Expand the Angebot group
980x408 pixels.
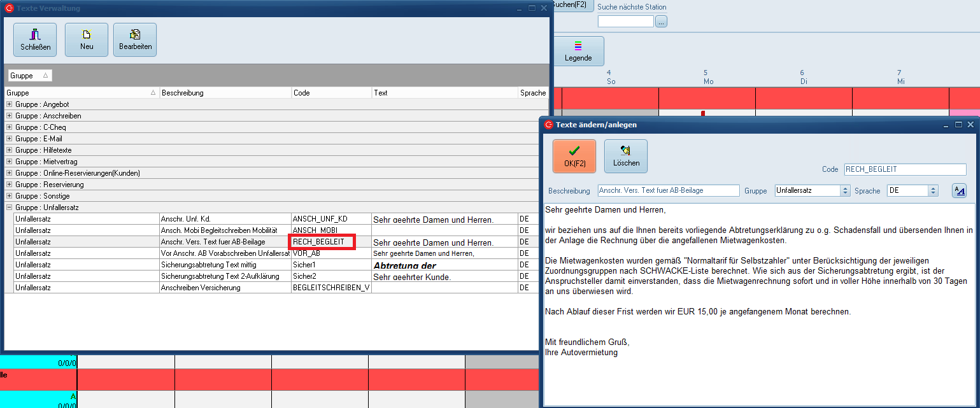(x=9, y=104)
